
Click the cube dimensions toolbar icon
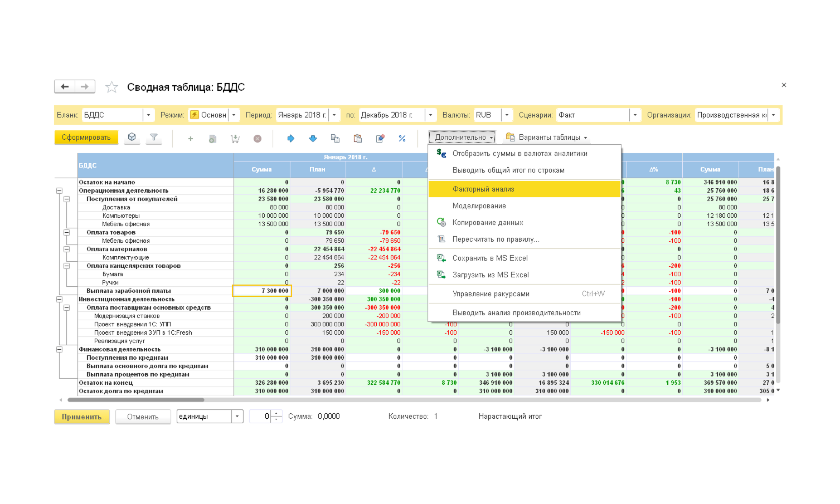point(132,138)
